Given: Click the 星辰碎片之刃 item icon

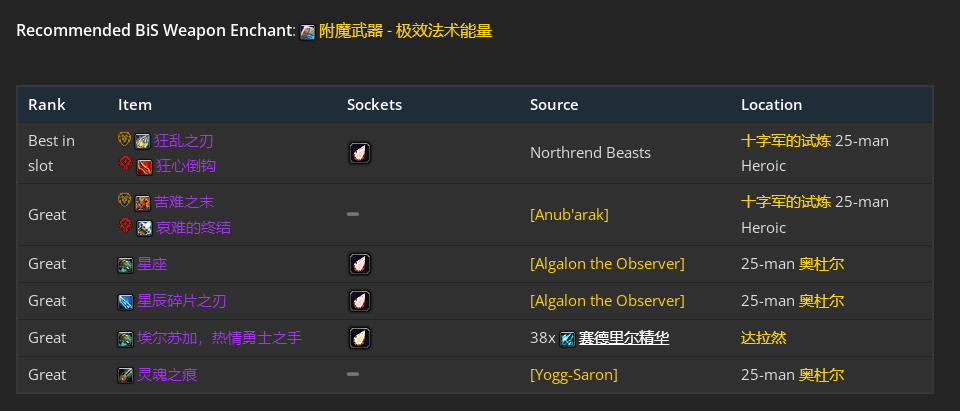Looking at the screenshot, I should click(125, 301).
